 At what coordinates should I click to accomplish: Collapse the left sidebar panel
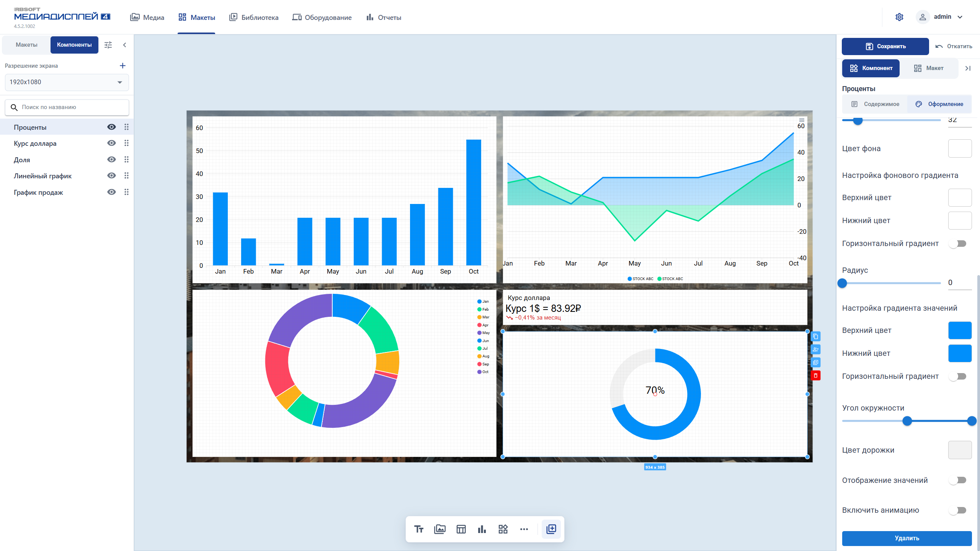point(124,45)
